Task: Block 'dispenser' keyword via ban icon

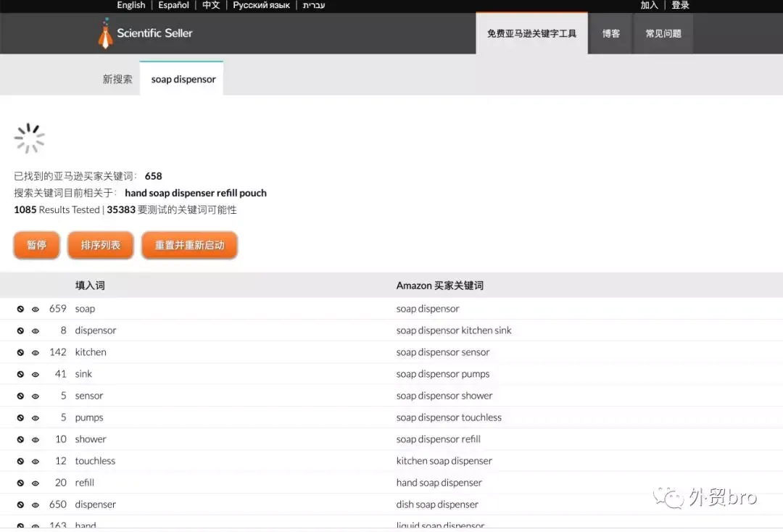Action: coord(20,504)
